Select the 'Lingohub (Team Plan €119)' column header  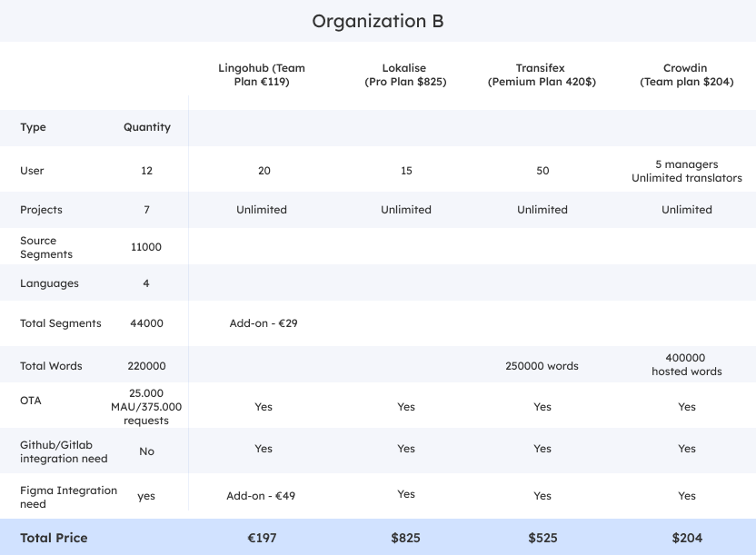click(262, 74)
